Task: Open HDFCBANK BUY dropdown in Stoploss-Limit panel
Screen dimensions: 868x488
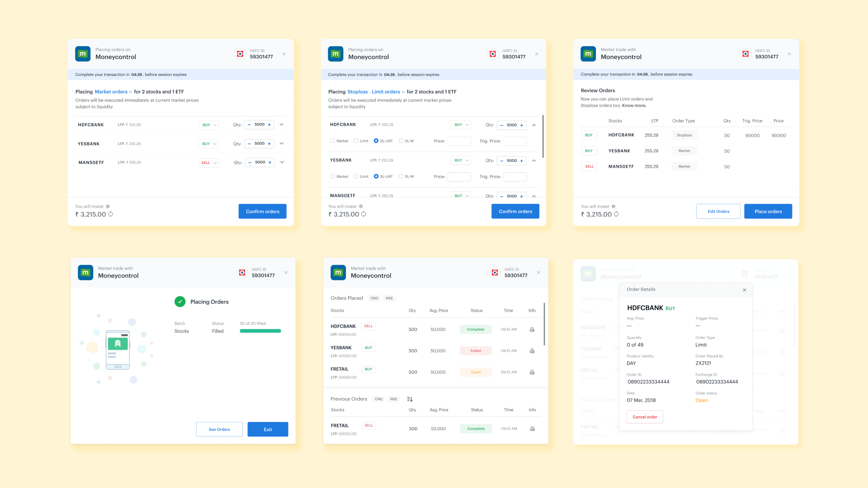Action: click(461, 125)
